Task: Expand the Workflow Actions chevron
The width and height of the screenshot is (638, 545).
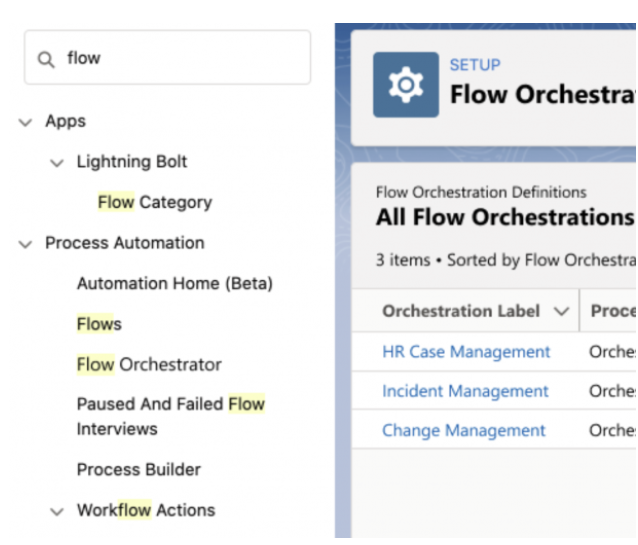Action: (x=57, y=510)
